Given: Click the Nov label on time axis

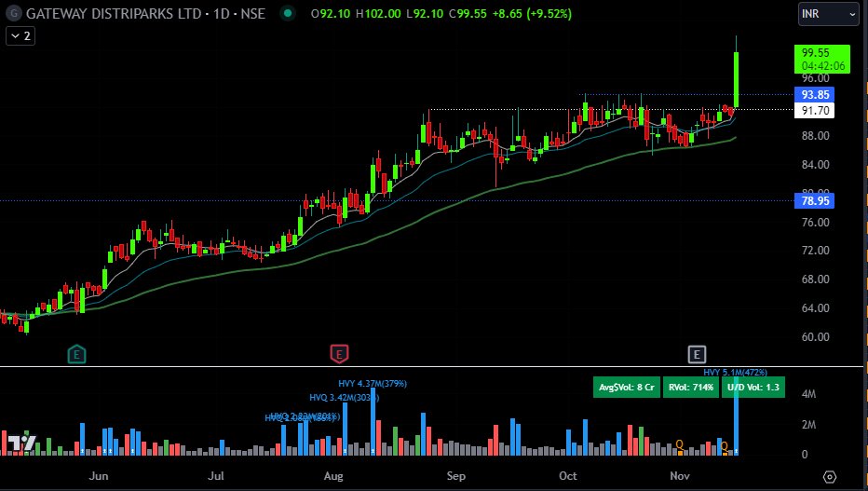Looking at the screenshot, I should tap(680, 476).
